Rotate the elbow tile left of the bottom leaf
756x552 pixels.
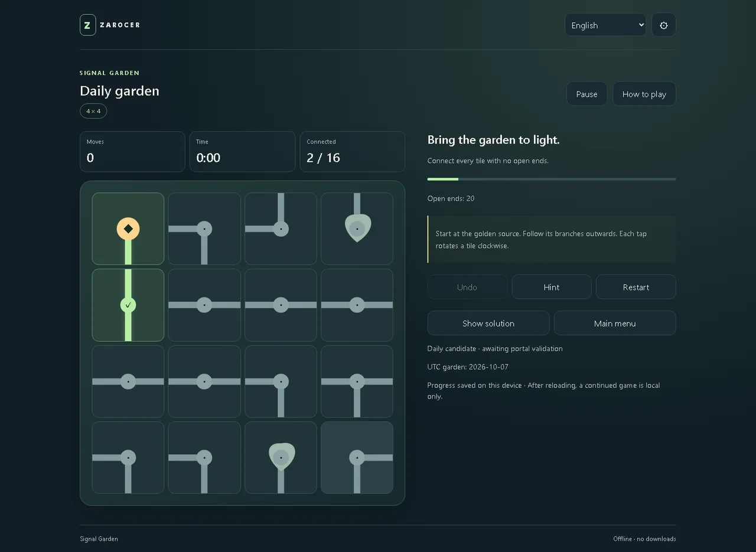click(204, 458)
